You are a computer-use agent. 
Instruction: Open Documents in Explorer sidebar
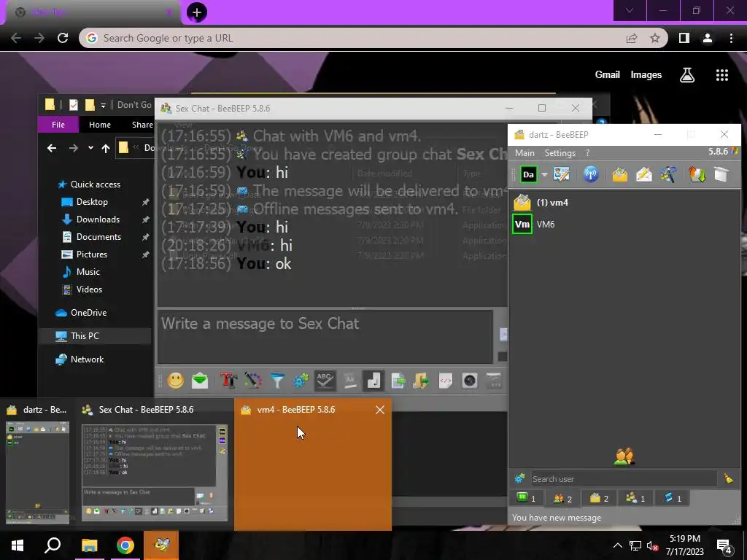click(98, 237)
